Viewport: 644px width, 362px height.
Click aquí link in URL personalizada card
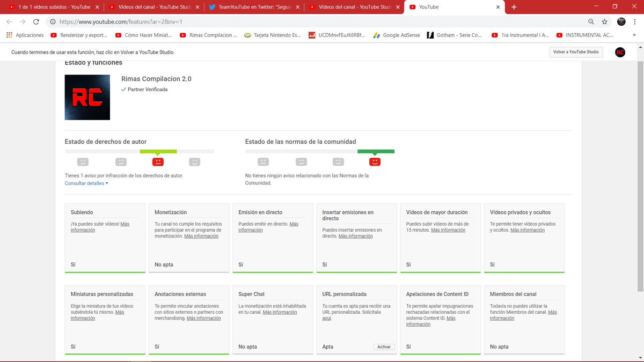(x=327, y=318)
